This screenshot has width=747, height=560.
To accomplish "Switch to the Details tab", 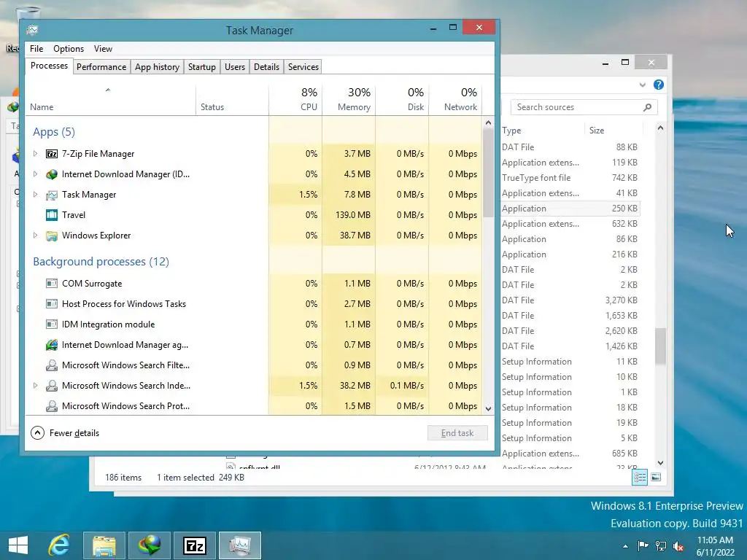I will [x=267, y=66].
